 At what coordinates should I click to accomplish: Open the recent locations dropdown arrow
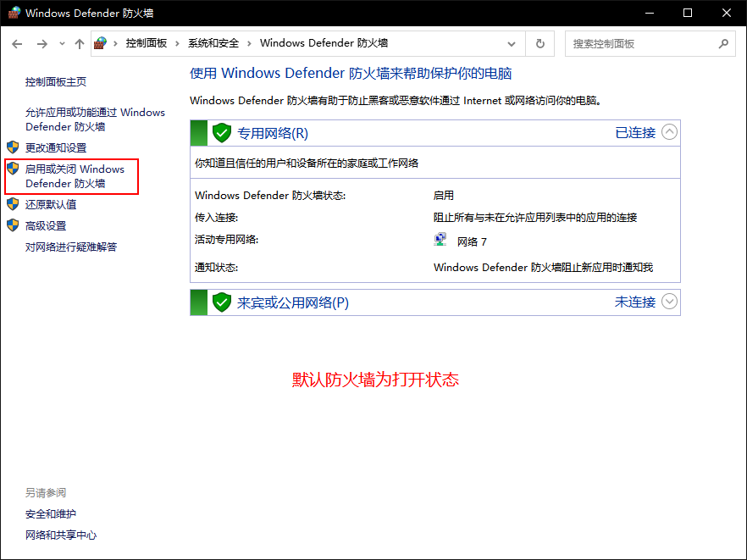62,44
